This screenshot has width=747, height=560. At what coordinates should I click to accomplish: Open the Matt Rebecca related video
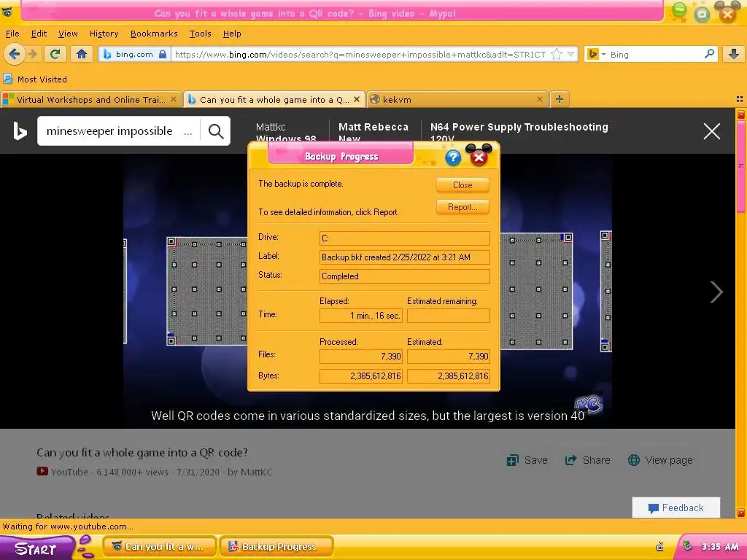tap(373, 133)
